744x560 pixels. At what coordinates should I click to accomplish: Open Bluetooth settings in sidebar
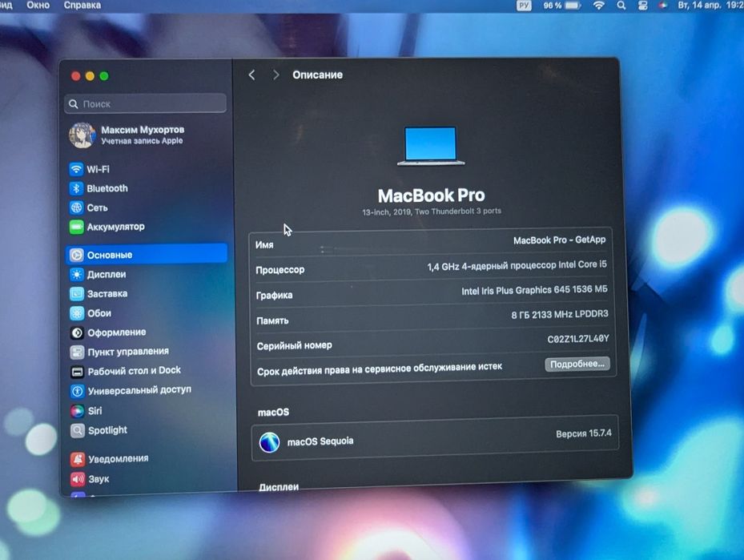[x=99, y=188]
